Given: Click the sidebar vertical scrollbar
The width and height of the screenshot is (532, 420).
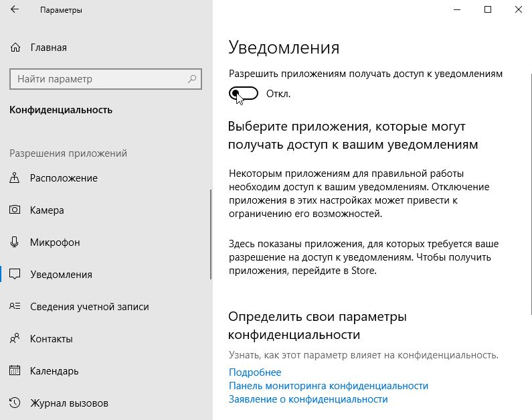Looking at the screenshot, I should tap(211, 234).
